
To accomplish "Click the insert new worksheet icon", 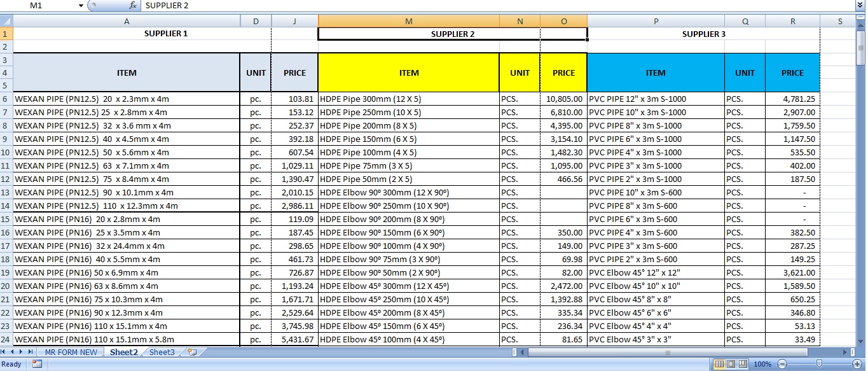I will pyautogui.click(x=192, y=352).
